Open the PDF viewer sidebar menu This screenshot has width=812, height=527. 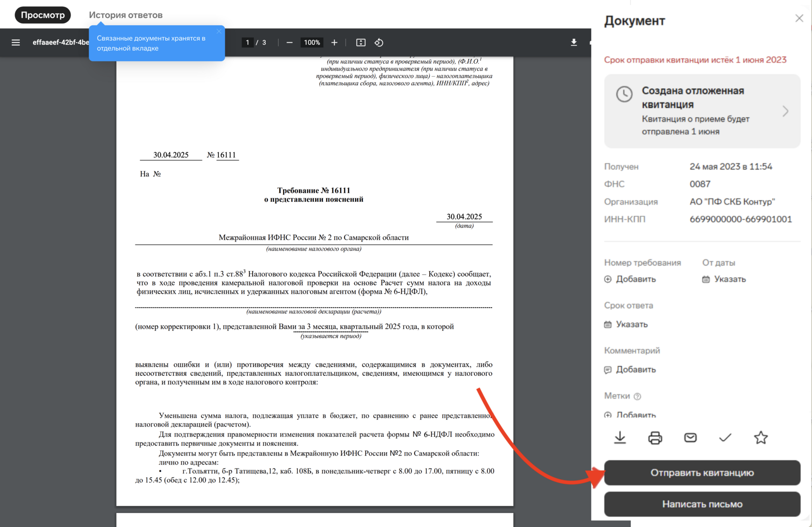point(16,43)
